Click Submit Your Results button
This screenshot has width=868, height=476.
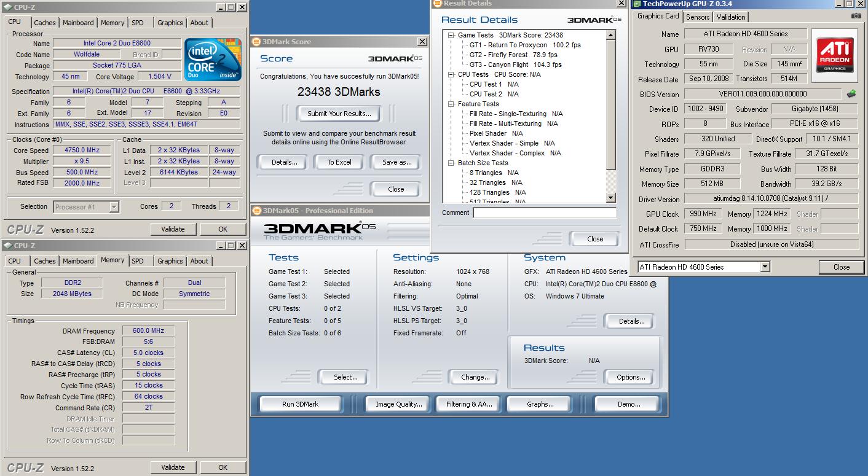(x=339, y=114)
